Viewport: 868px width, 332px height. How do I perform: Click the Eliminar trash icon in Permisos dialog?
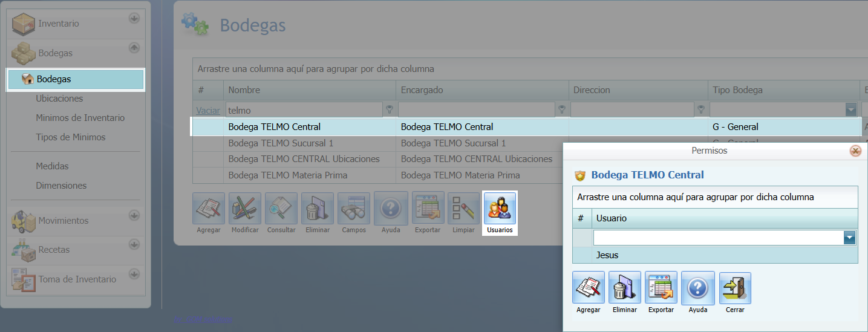point(624,288)
